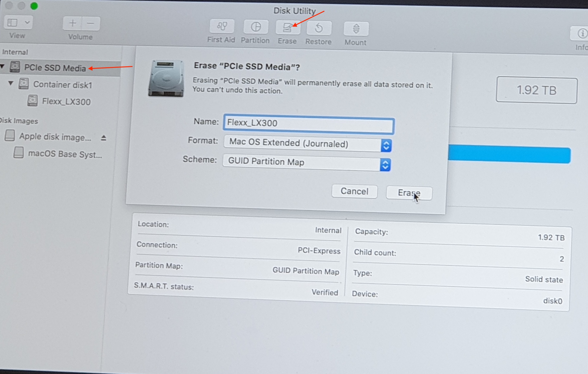Collapse the Container disk1 disclosure triangle
588x374 pixels.
(11, 83)
